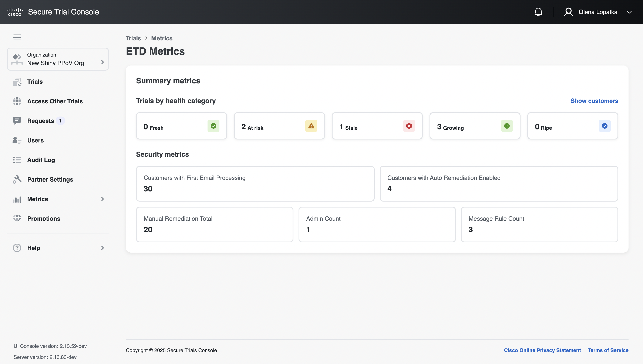The height and width of the screenshot is (364, 643).
Task: Click Manual Remediation Total card
Action: [x=215, y=225]
